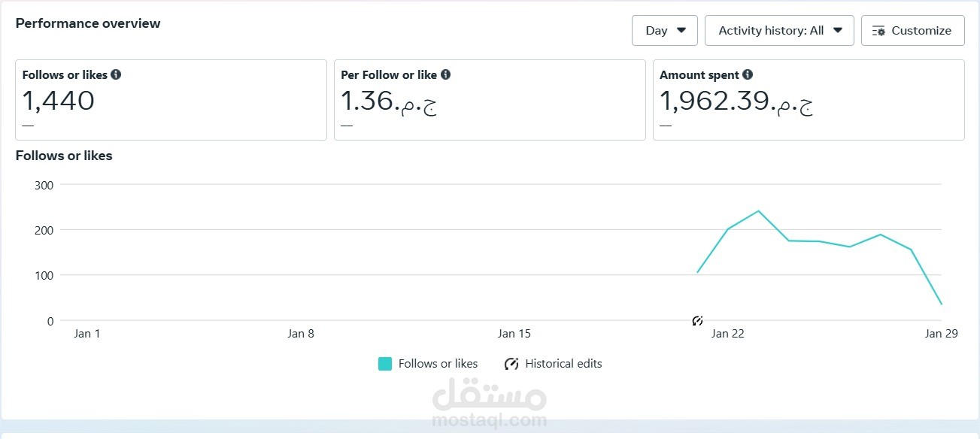Image resolution: width=980 pixels, height=439 pixels.
Task: Click the Customize button
Action: pos(913,31)
